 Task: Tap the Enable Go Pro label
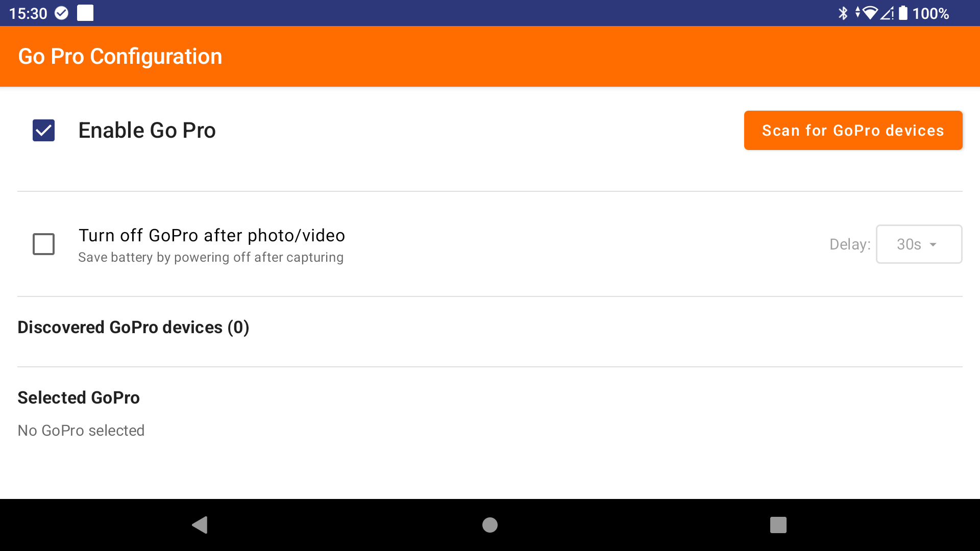147,131
